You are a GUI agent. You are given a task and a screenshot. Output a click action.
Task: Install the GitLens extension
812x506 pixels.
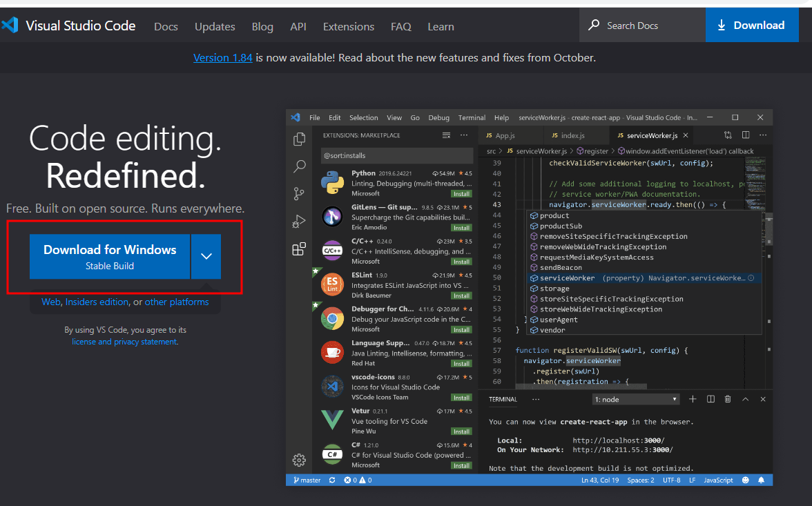pyautogui.click(x=461, y=228)
